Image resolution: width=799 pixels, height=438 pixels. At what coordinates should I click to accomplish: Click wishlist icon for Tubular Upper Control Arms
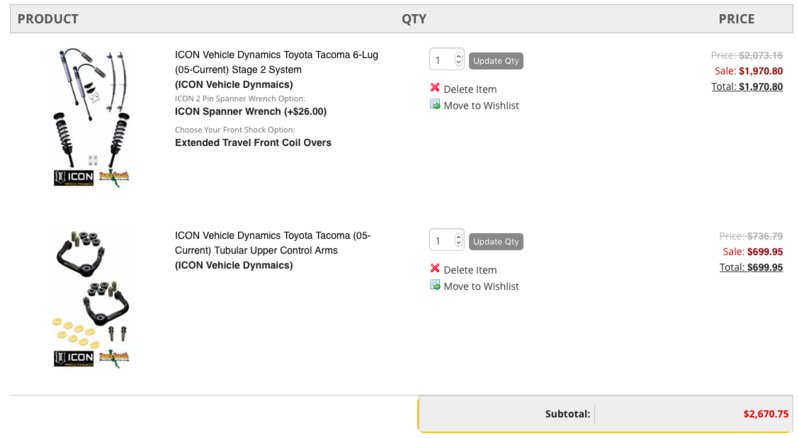pos(435,285)
